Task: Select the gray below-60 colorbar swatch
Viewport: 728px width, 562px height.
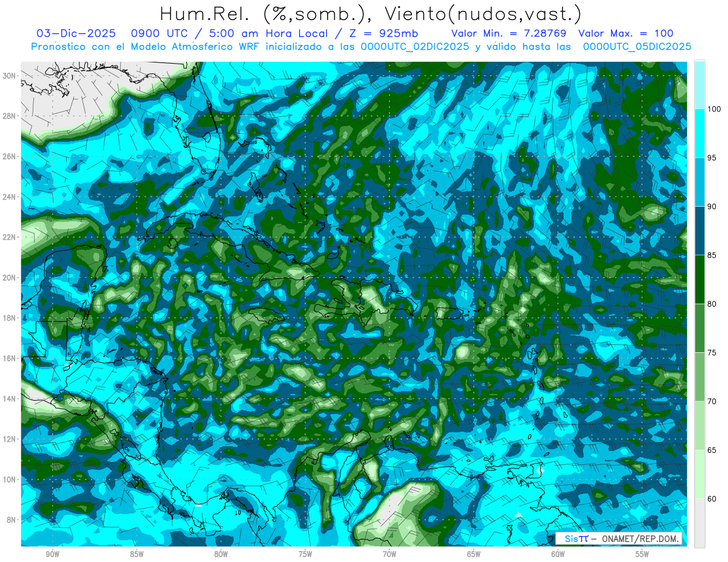Action: 699,523
